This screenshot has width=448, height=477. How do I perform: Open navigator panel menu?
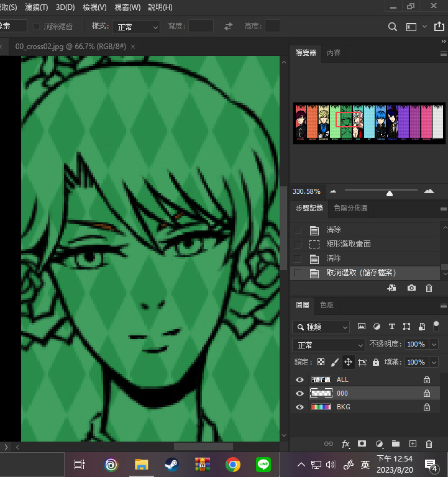[444, 53]
